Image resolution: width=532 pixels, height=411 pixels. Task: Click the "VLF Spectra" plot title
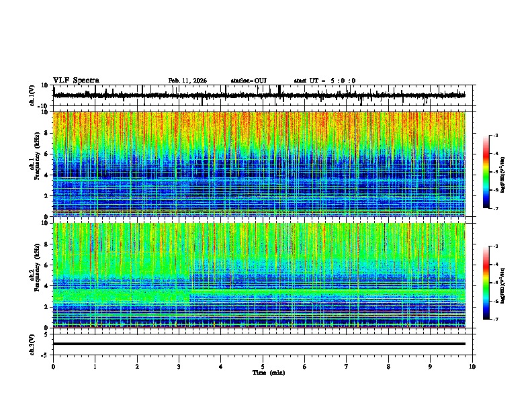[x=76, y=81]
